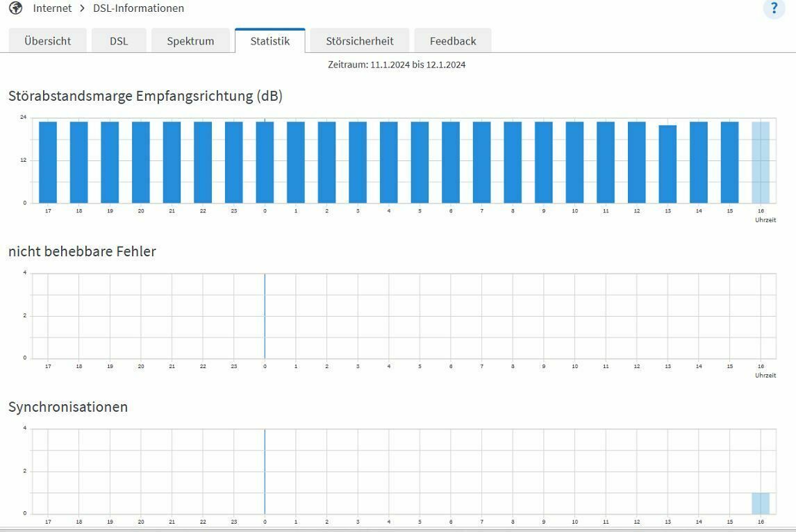The height and width of the screenshot is (532, 796).
Task: Click the midnight marker line in Synchronisationen chart
Action: (x=265, y=472)
